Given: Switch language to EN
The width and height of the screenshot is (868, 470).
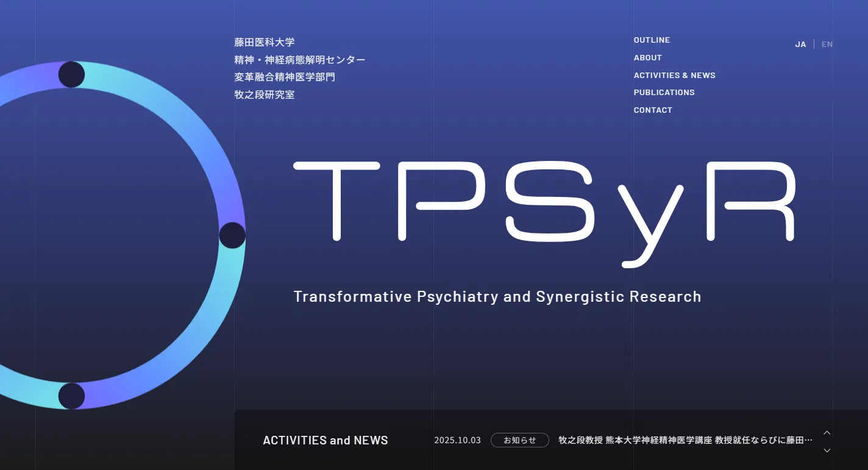Looking at the screenshot, I should 827,45.
